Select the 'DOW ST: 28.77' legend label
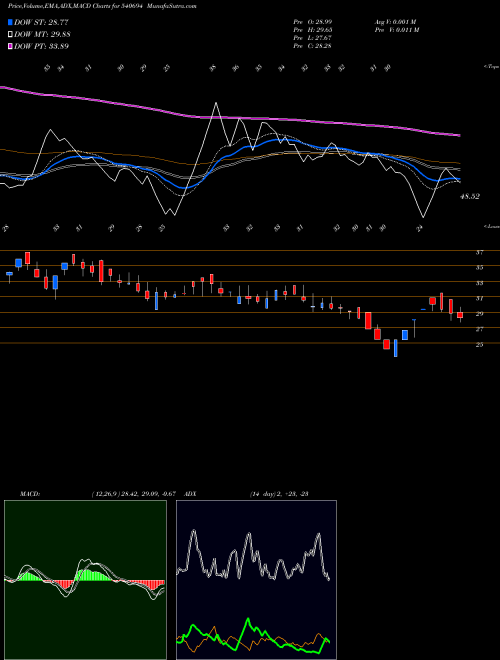The width and height of the screenshot is (500, 660). click(41, 22)
